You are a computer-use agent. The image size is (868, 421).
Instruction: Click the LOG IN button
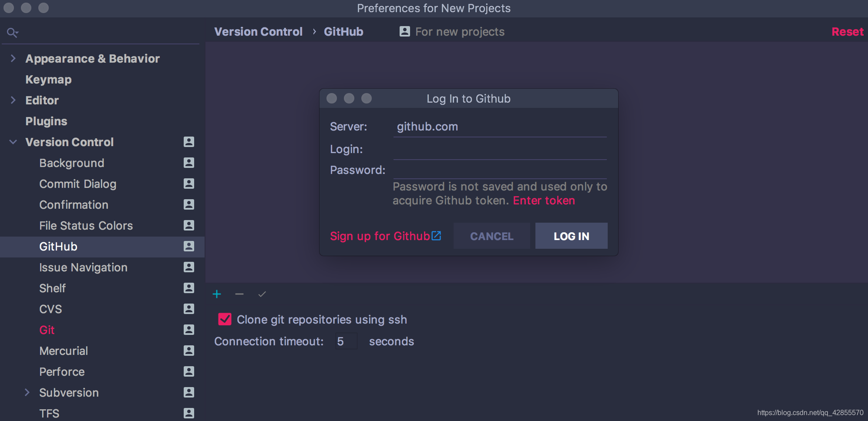tap(571, 236)
